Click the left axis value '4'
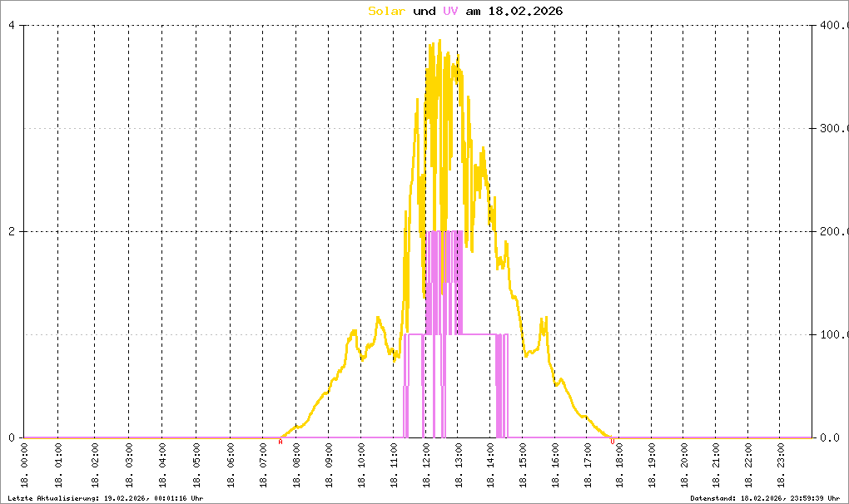The height and width of the screenshot is (504, 849). tap(12, 25)
